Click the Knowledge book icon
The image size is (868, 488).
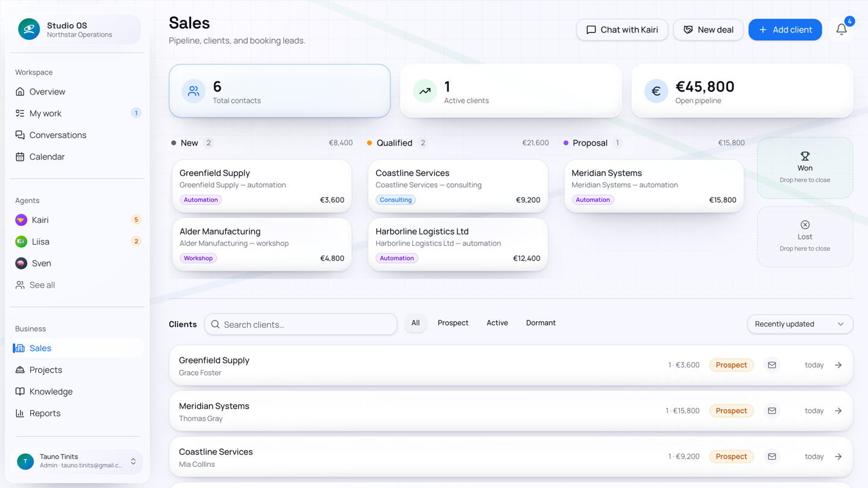[x=20, y=392]
